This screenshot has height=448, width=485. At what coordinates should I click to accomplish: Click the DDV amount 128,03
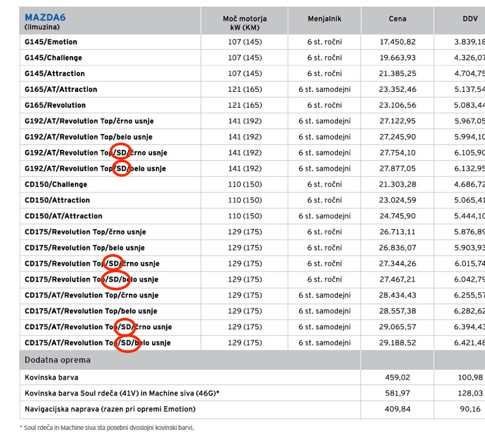click(470, 393)
